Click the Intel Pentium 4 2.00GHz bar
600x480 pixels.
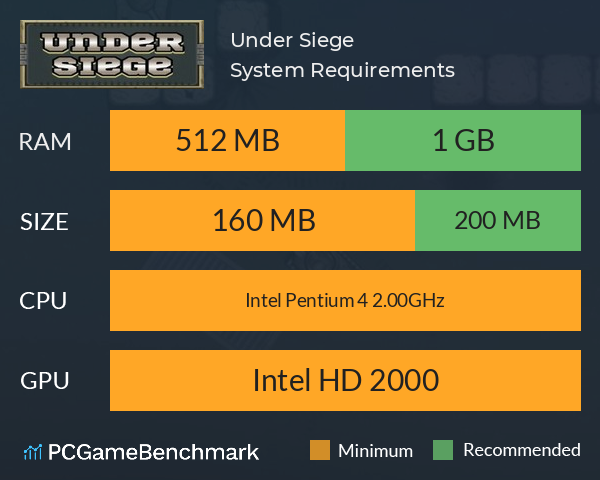346,300
